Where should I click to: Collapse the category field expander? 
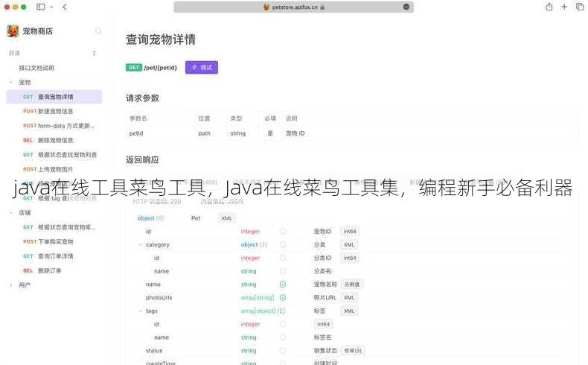tap(141, 244)
